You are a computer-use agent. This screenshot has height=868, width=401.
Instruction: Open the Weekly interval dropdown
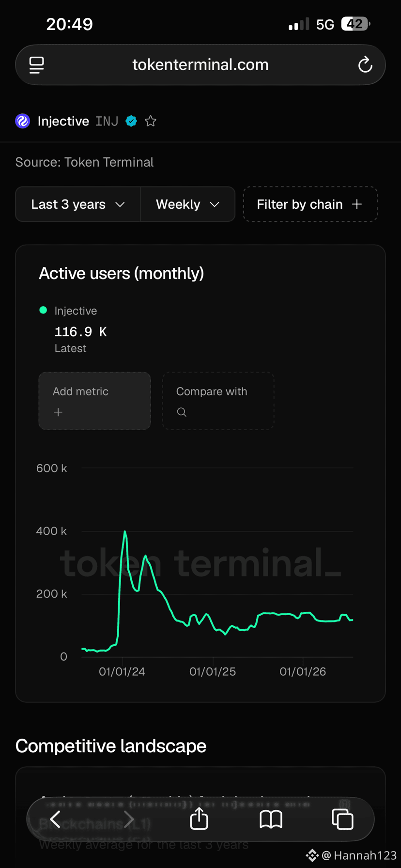pyautogui.click(x=188, y=204)
